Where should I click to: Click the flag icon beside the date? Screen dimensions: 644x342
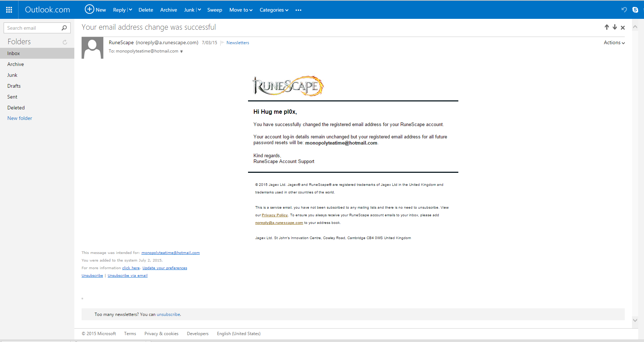(222, 43)
